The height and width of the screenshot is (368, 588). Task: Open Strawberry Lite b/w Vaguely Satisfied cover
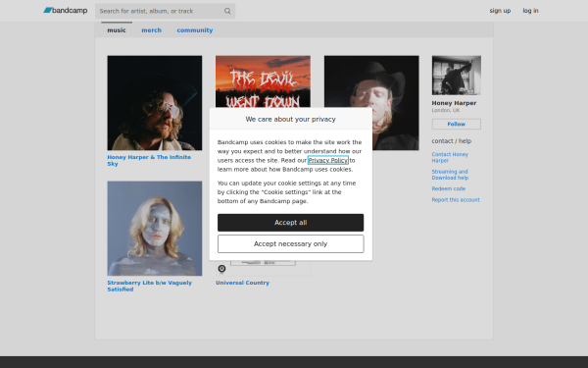[x=155, y=229]
